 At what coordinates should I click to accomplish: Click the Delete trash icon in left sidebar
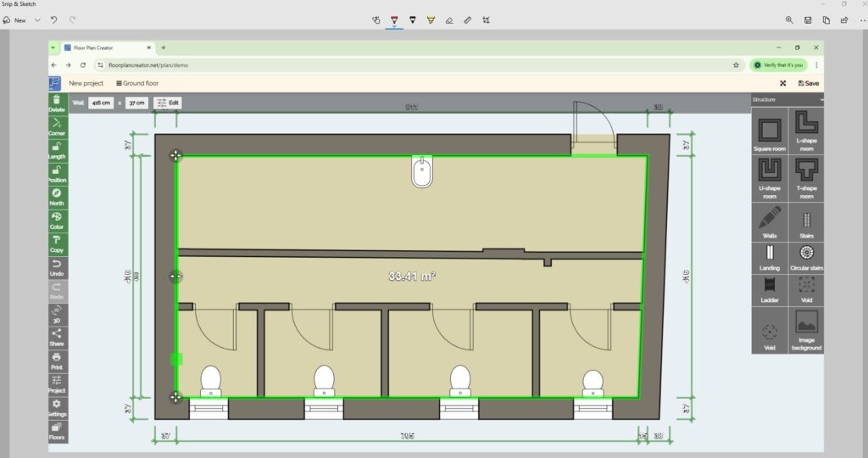57,103
